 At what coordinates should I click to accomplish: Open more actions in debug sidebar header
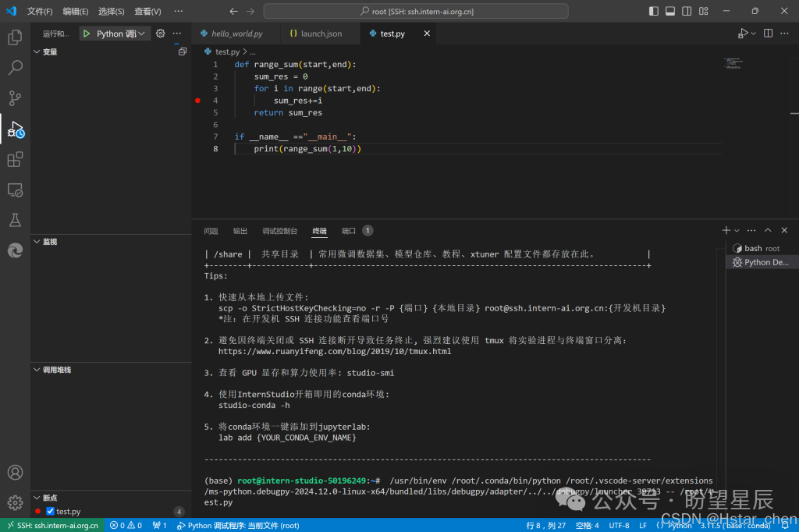click(177, 34)
